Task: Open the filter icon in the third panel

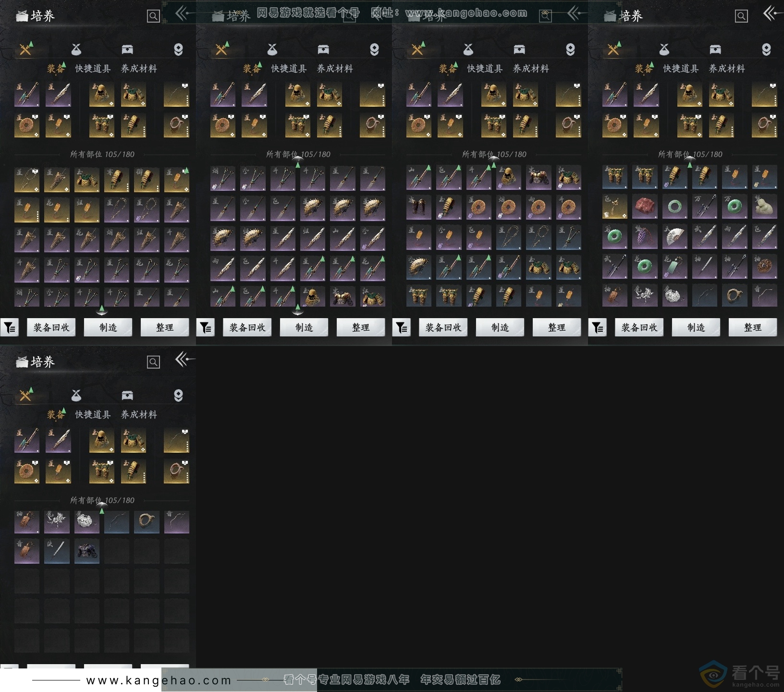Action: click(401, 327)
